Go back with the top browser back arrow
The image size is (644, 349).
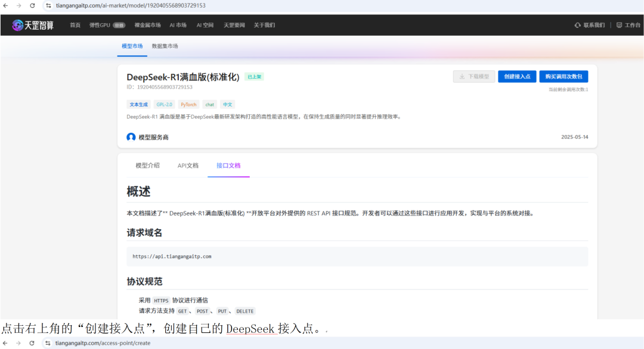click(x=5, y=6)
